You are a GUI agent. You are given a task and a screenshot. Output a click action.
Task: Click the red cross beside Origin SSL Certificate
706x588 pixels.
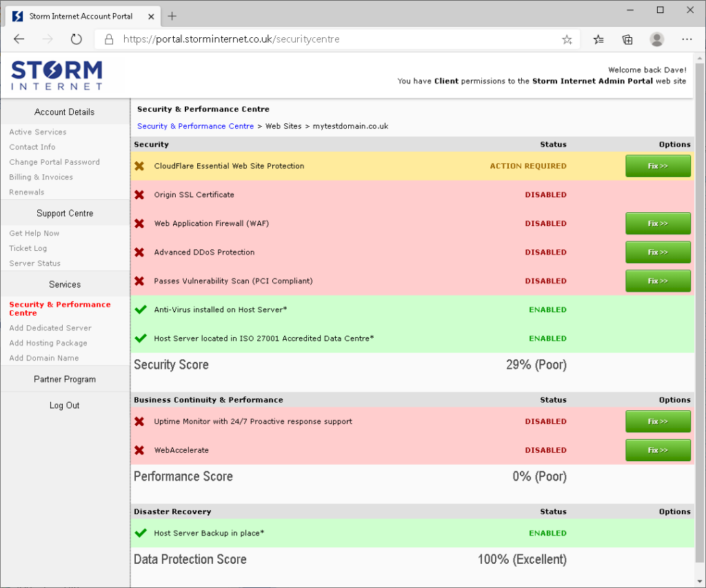[139, 195]
